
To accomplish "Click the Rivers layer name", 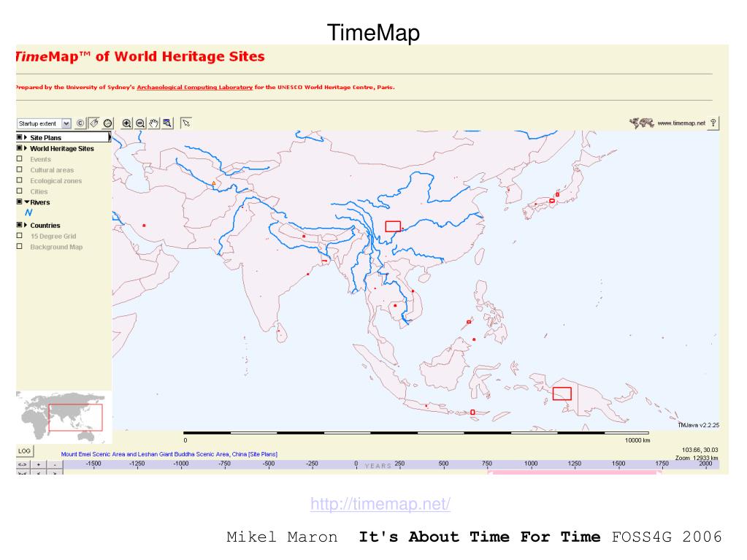I will click(x=40, y=202).
